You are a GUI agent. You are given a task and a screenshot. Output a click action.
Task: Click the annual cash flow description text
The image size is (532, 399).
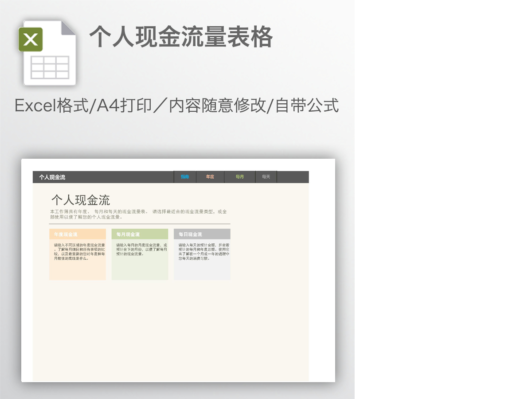click(x=79, y=251)
